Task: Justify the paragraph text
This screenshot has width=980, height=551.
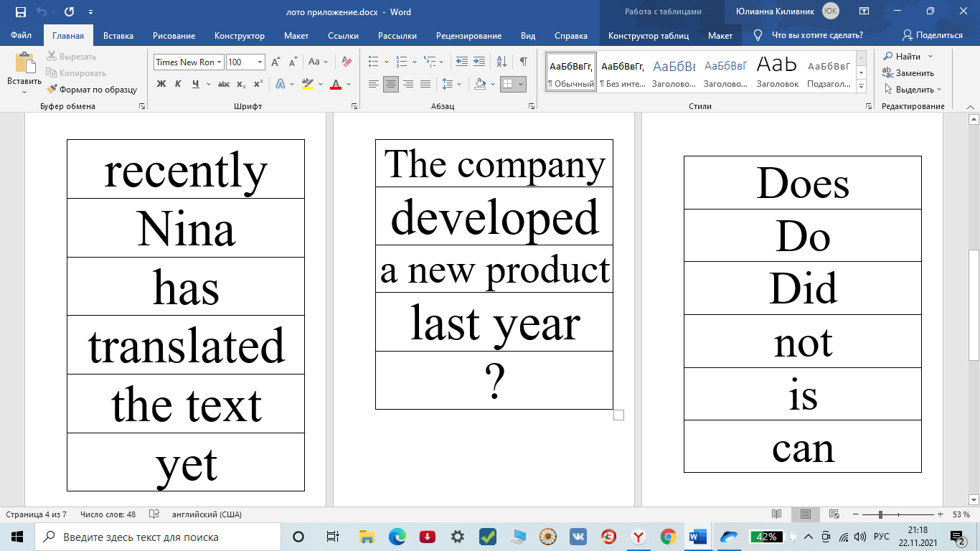Action: 425,84
